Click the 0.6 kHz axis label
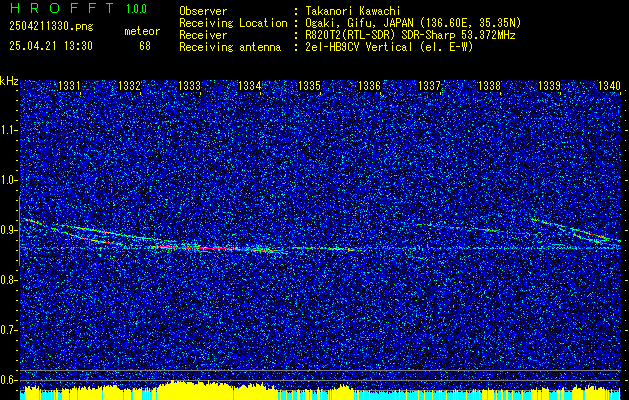The image size is (629, 400). pos(9,380)
